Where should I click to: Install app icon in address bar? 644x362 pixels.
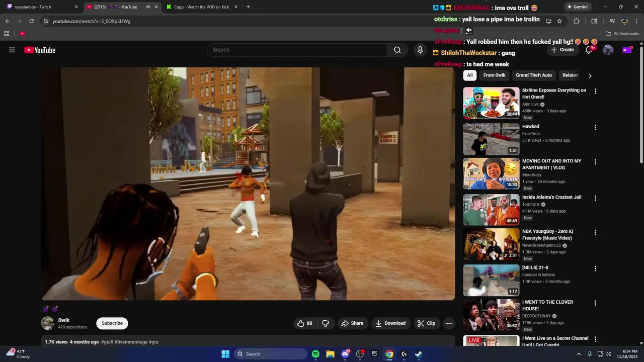(548, 21)
